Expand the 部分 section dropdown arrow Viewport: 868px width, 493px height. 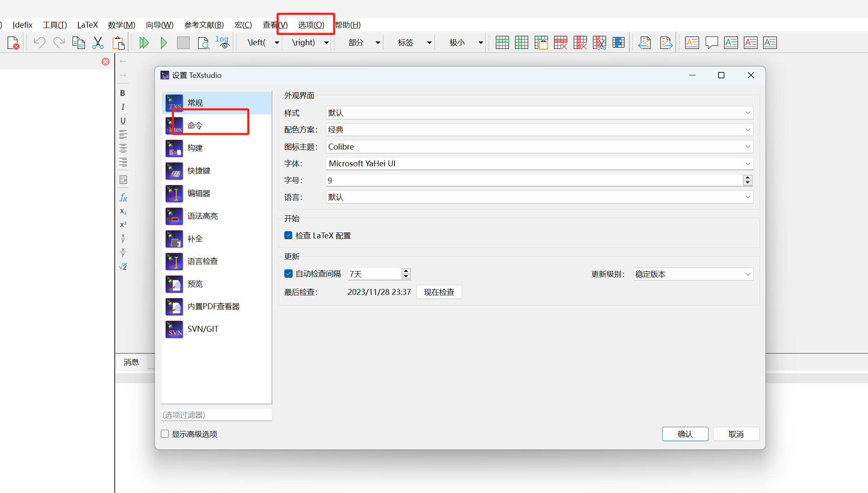click(378, 43)
